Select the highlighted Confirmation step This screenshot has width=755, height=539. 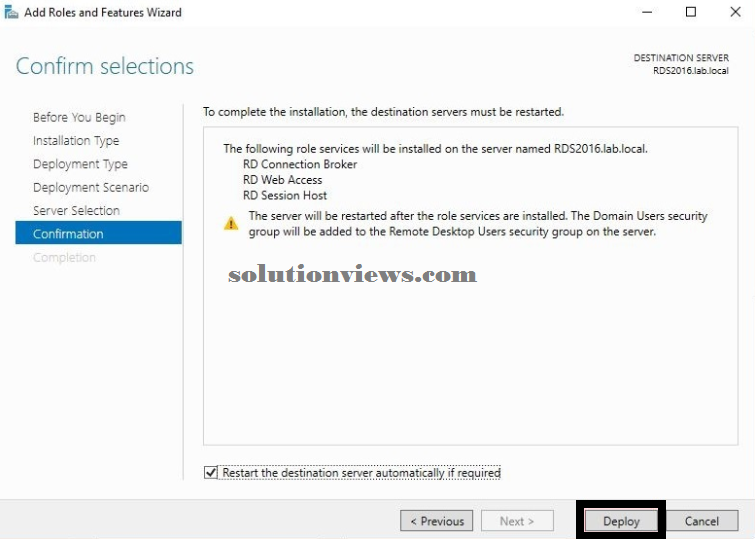coord(98,233)
